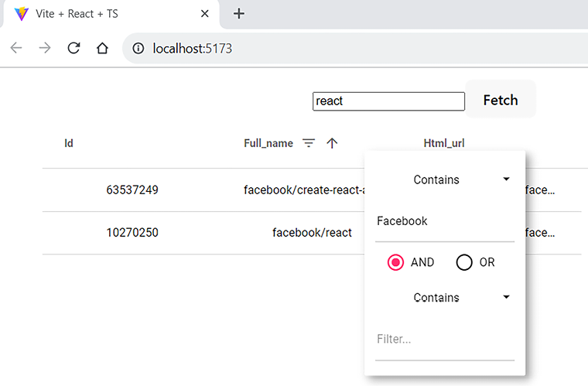
Task: Switch to the Vite + React + TS tab
Action: (x=101, y=14)
